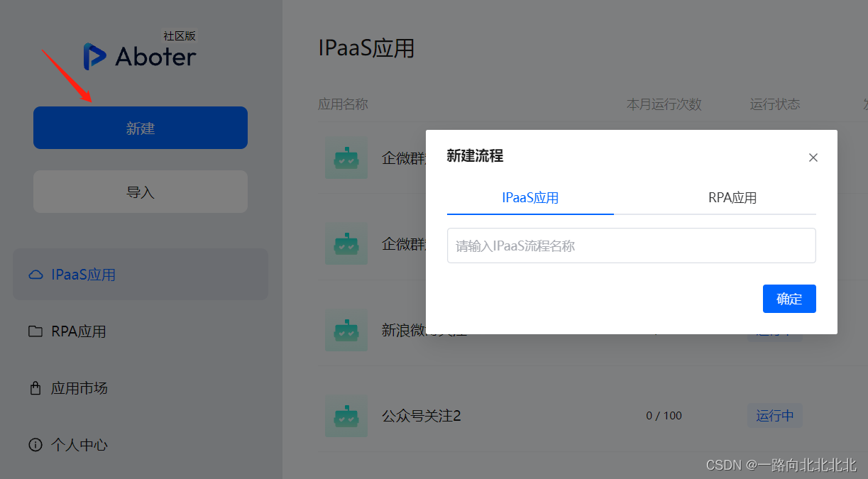Click the Aboter logo in the sidebar

[x=139, y=56]
